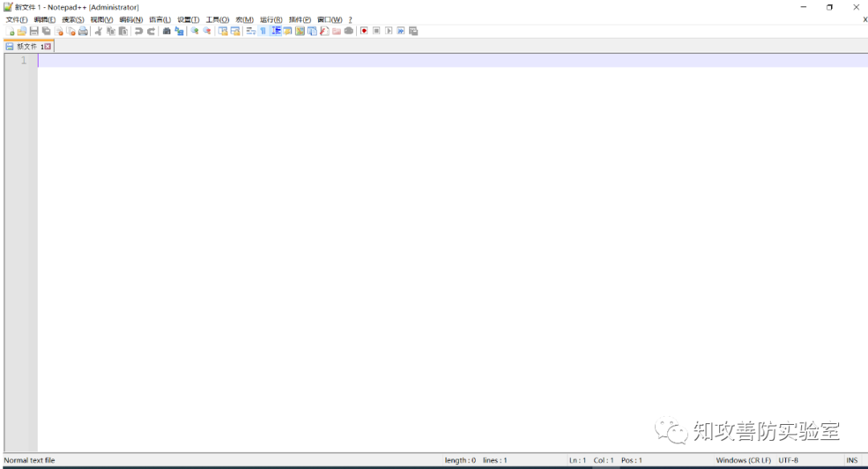Image resolution: width=868 pixels, height=469 pixels.
Task: Toggle the indent guide icon
Action: 275,31
